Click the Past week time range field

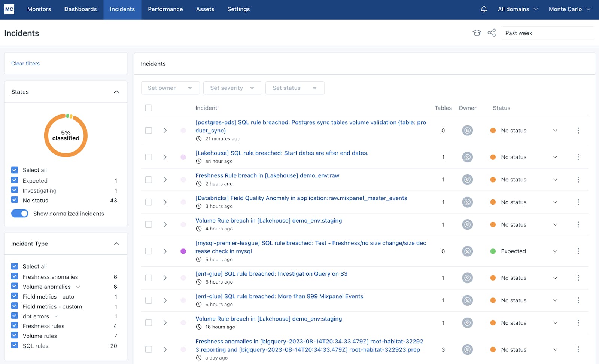coord(547,33)
